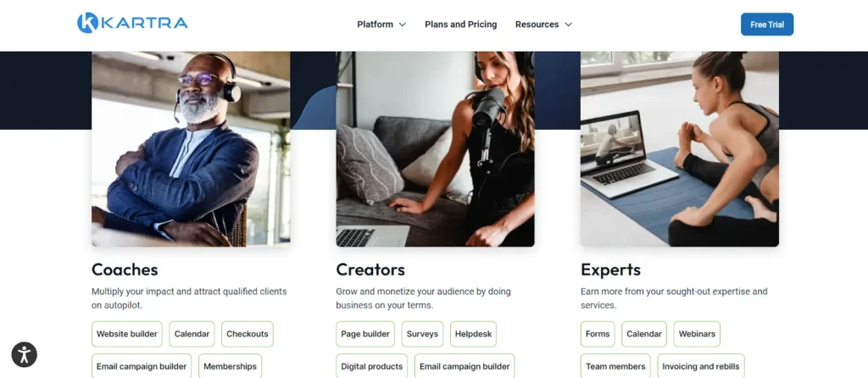Select the Website builder tag
The height and width of the screenshot is (378, 868).
[127, 334]
